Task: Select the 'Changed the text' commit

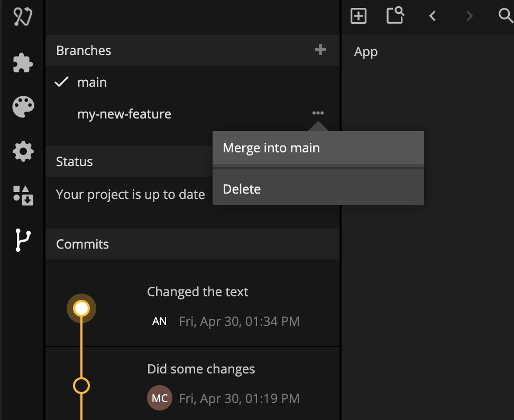Action: tap(192, 307)
